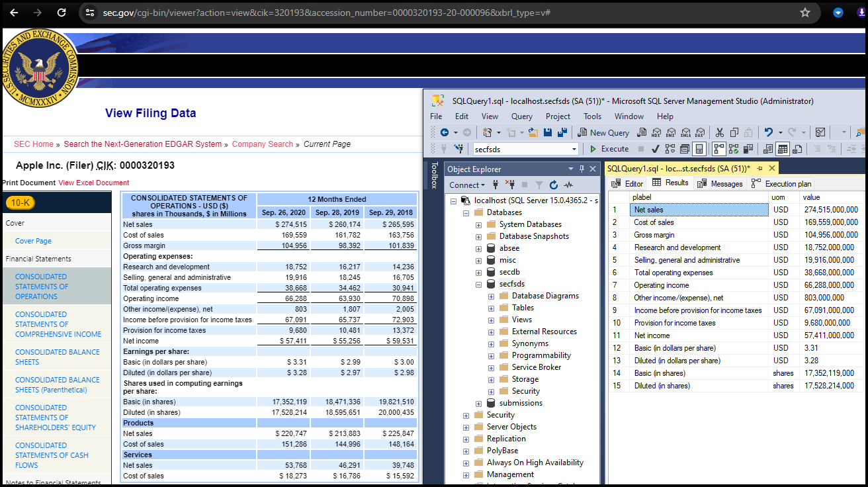Click the Change Connection icon

458,148
